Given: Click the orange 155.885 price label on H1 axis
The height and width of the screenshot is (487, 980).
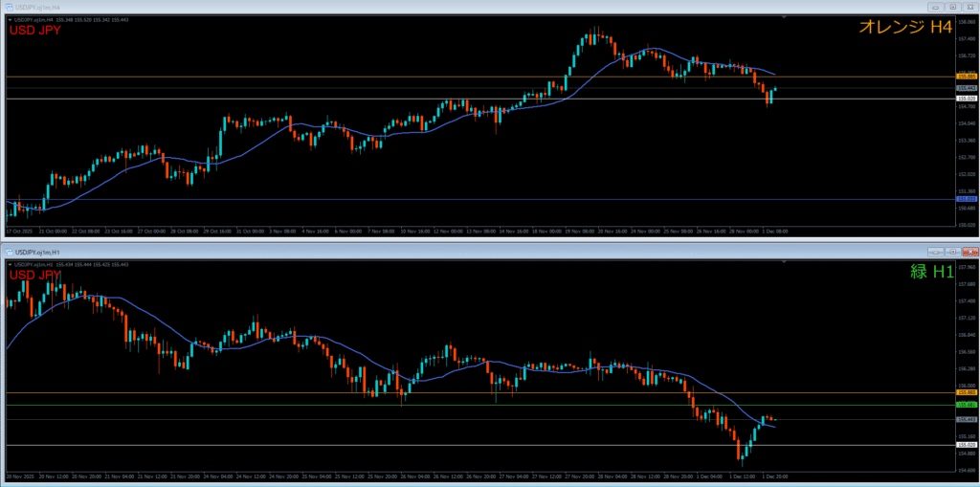Looking at the screenshot, I should 966,392.
